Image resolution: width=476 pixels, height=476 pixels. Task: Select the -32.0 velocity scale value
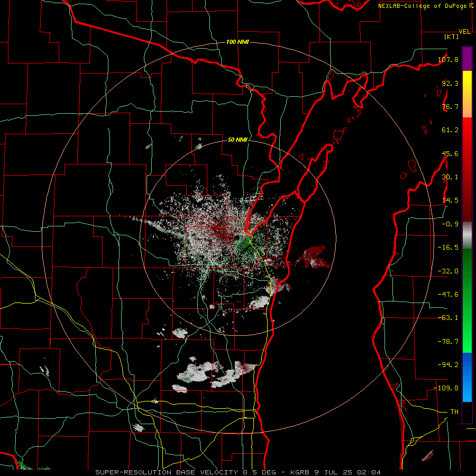point(448,271)
